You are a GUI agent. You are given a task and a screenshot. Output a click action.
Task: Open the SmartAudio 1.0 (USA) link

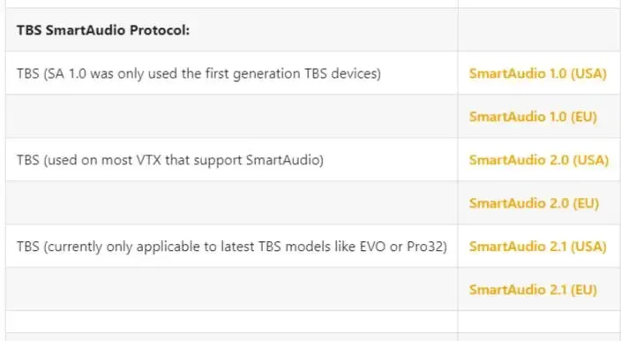(x=537, y=73)
